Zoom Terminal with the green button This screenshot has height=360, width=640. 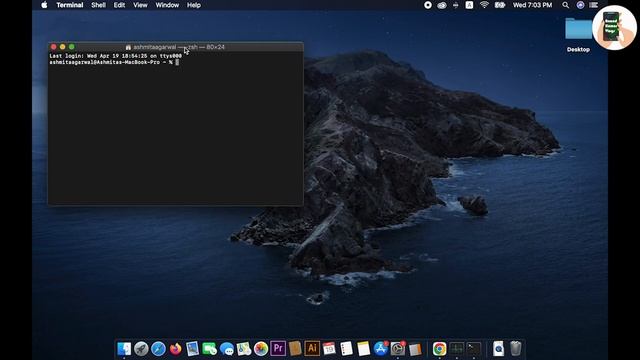[x=71, y=47]
